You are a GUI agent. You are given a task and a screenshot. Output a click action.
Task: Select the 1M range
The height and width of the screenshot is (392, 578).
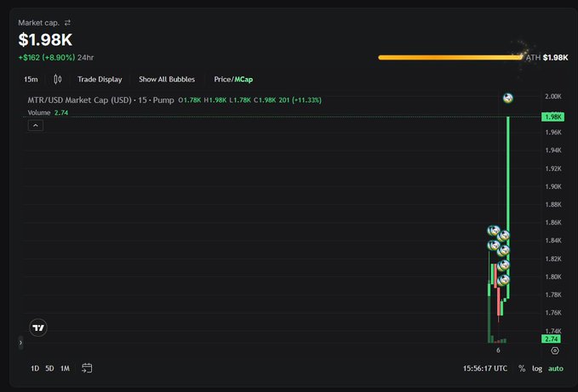(x=65, y=368)
